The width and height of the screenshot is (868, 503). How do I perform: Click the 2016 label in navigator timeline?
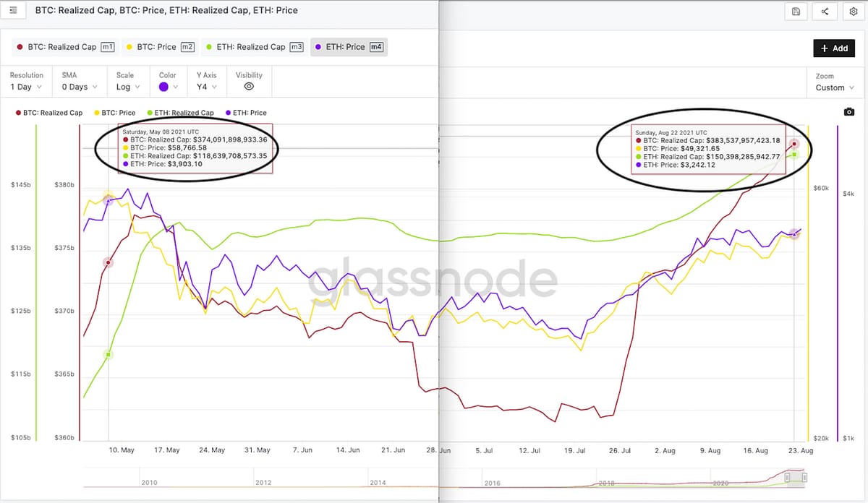(492, 483)
